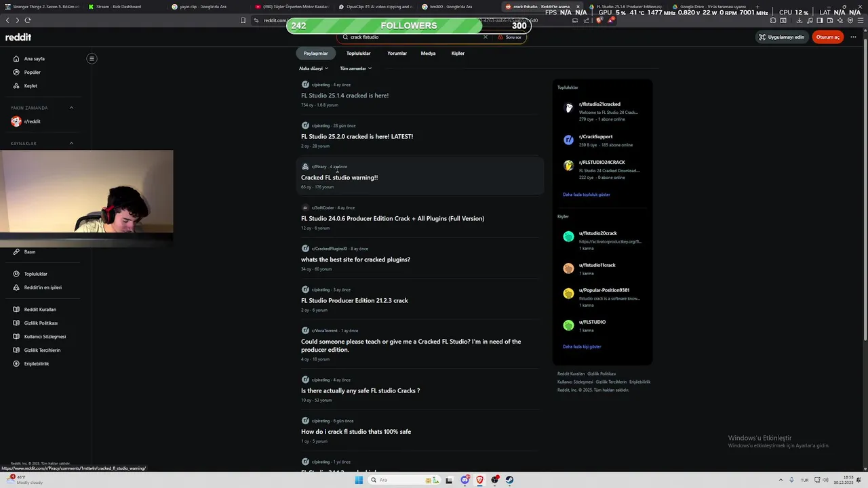This screenshot has width=868, height=488.
Task: Click the Uygulamayı edin button
Action: tap(781, 37)
